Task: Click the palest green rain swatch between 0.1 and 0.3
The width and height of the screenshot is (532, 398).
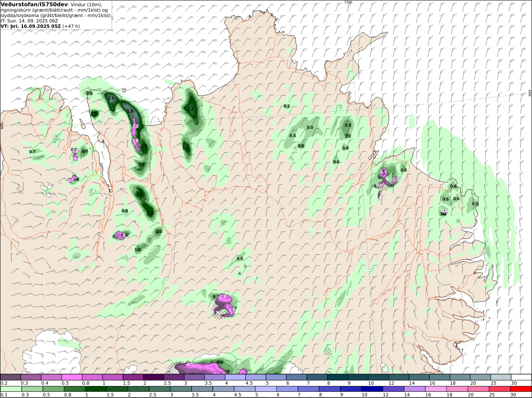Action: tap(10, 389)
